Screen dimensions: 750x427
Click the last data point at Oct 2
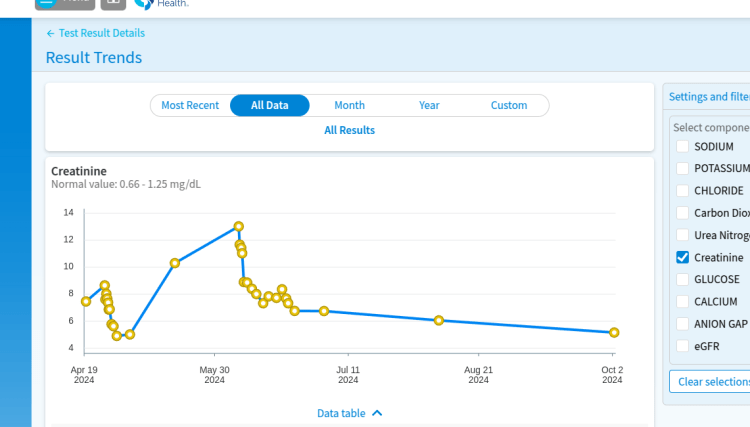(x=614, y=332)
